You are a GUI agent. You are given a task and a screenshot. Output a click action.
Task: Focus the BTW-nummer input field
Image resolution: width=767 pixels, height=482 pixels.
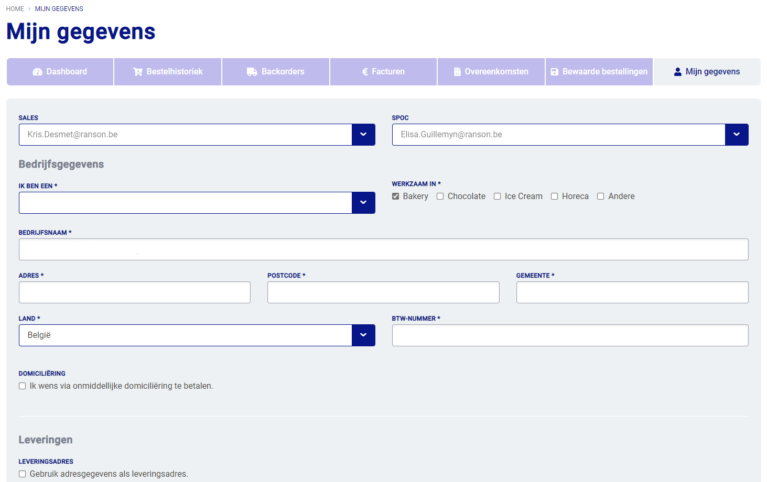click(x=570, y=335)
